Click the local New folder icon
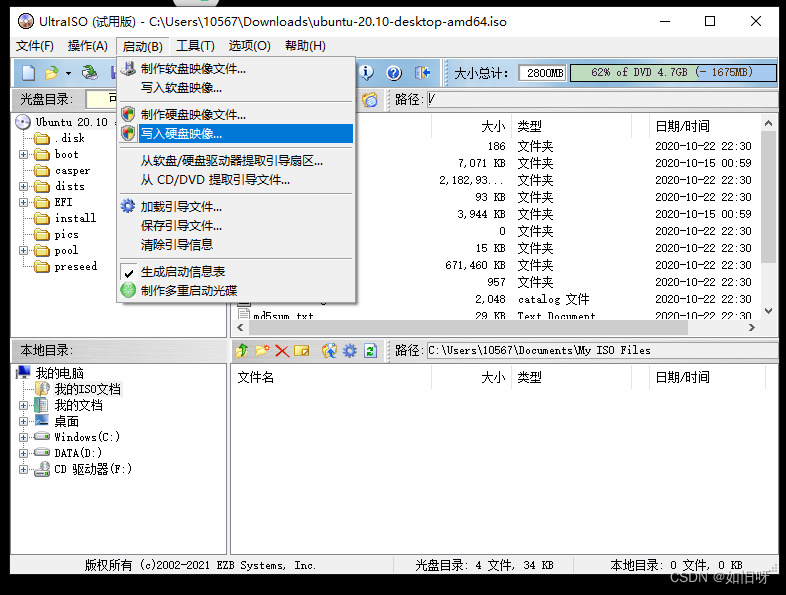The image size is (786, 595). click(x=262, y=351)
